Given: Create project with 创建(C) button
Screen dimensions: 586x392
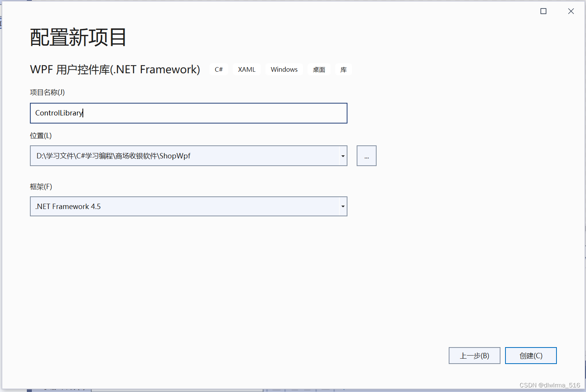Looking at the screenshot, I should tap(531, 356).
